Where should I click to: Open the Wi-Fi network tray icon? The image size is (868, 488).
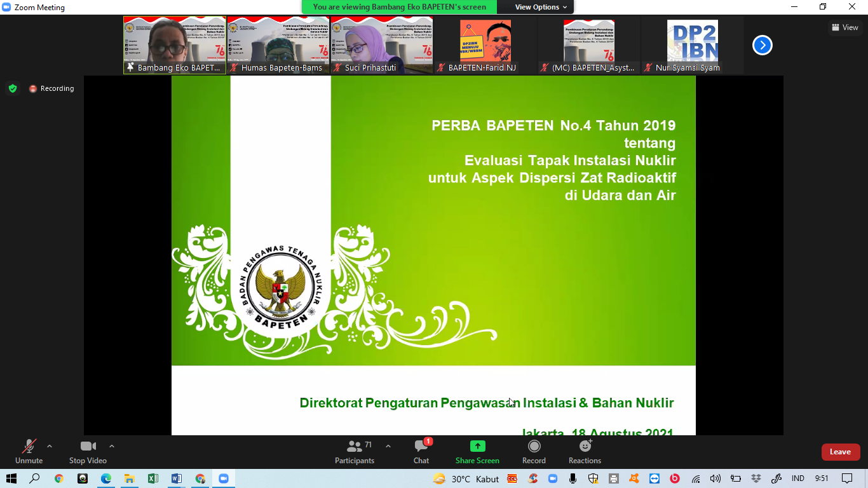696,478
